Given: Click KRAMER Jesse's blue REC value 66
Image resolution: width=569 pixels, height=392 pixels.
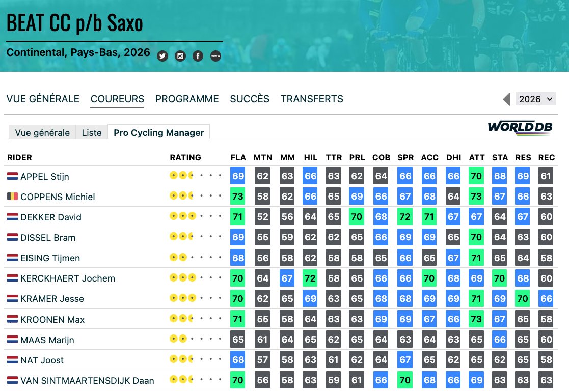Looking at the screenshot, I should click(x=546, y=298).
